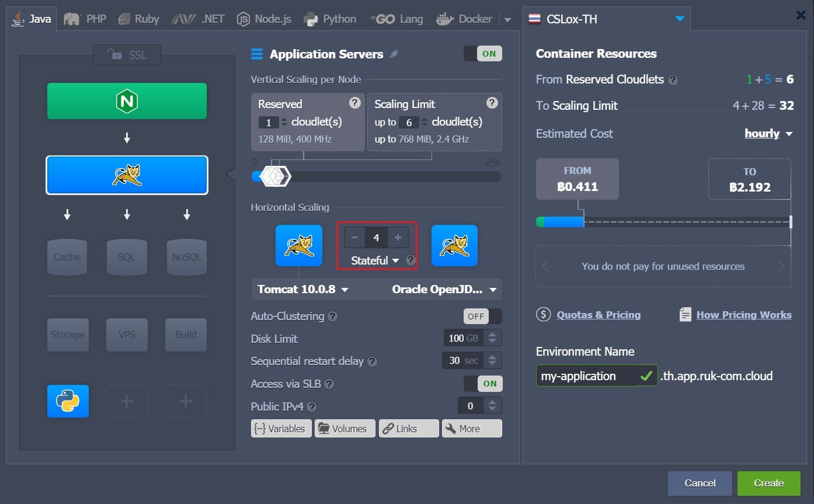Open Tomcat 10.0.8 version dropdown
Viewport: 814px width, 504px height.
coord(302,289)
